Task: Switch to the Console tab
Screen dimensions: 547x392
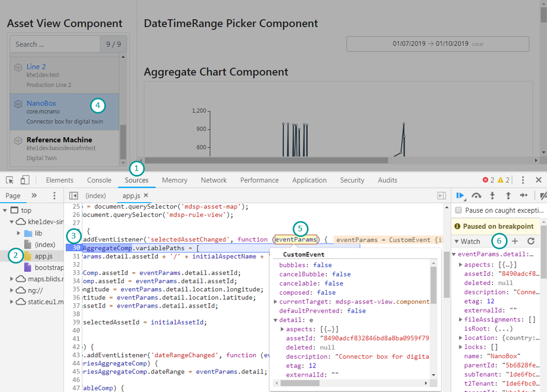Action: 99,180
